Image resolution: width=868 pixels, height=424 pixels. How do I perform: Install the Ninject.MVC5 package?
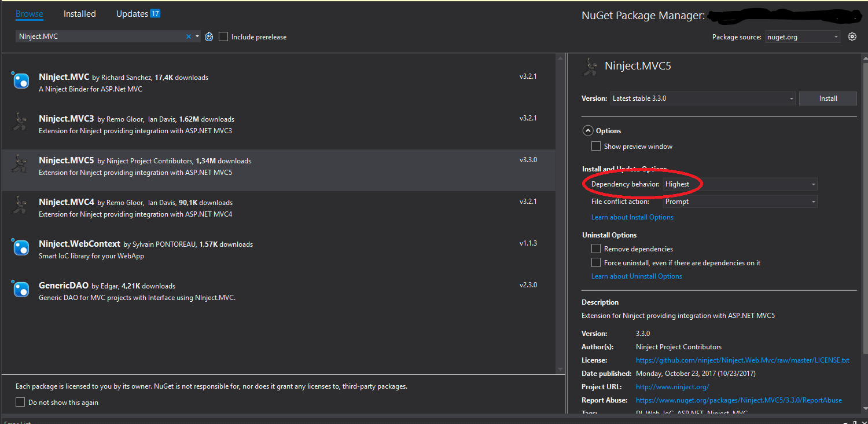[x=828, y=98]
